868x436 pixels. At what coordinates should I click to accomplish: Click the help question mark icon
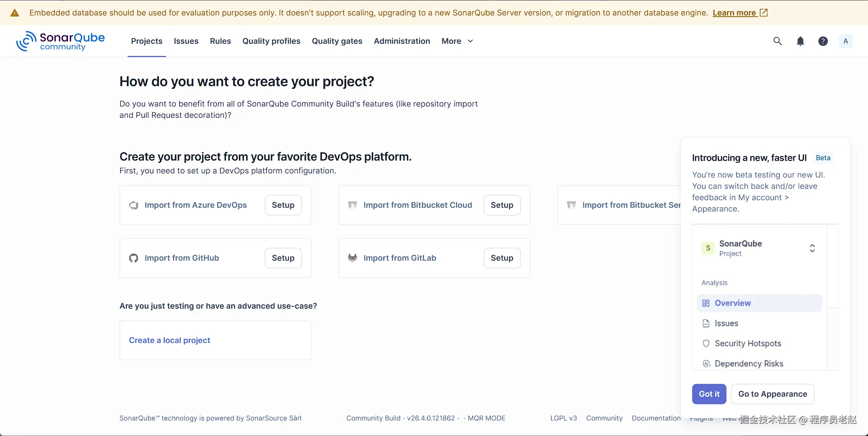[x=823, y=41]
